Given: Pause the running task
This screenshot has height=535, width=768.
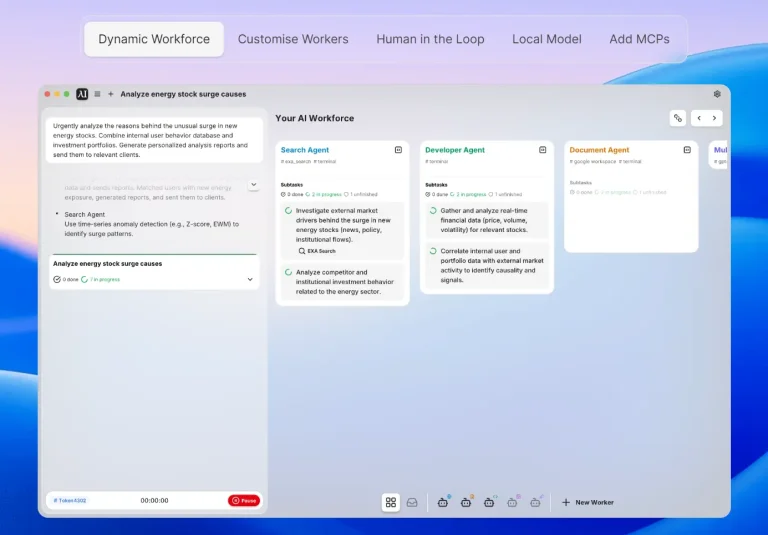Looking at the screenshot, I should pyautogui.click(x=244, y=501).
